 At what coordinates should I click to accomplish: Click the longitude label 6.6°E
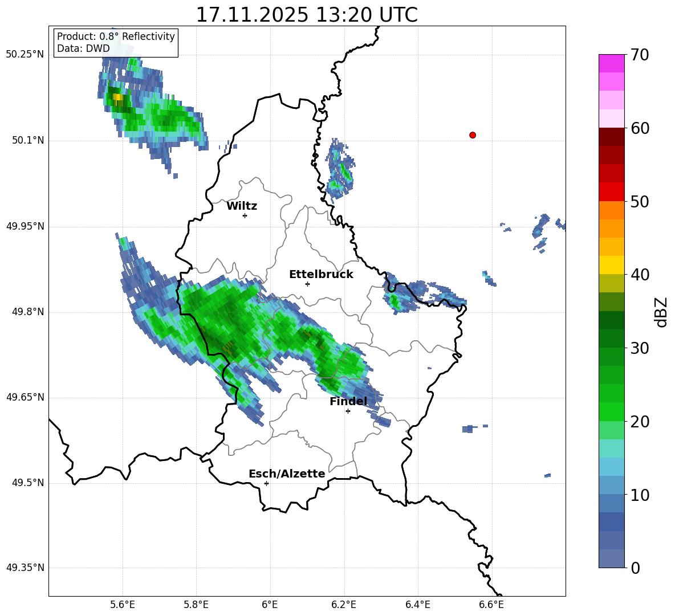click(491, 605)
